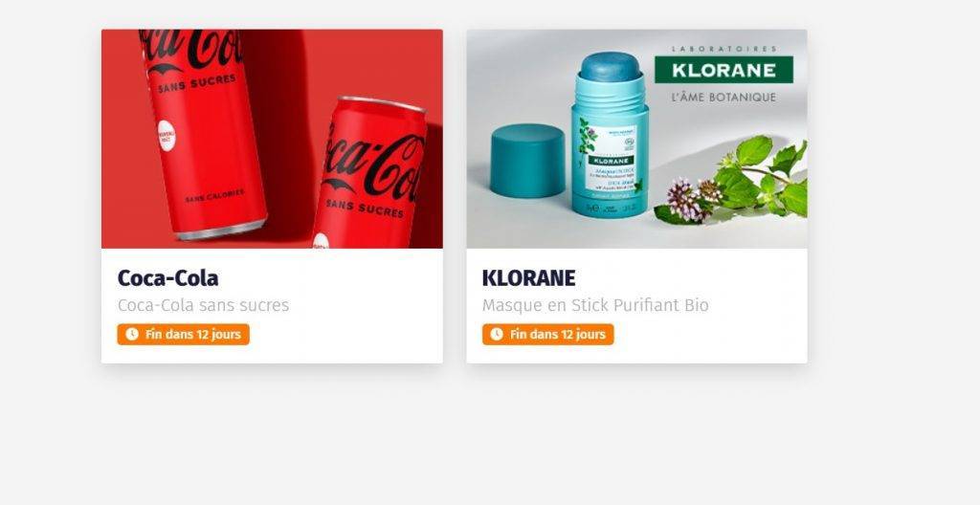This screenshot has width=980, height=505.
Task: Select the teal cap beside the Klorane stick
Action: 527,161
